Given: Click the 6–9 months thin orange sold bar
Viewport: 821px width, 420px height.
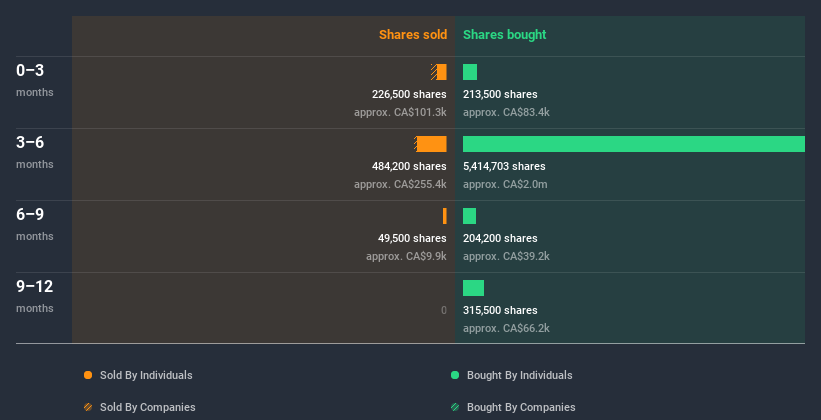Looking at the screenshot, I should pyautogui.click(x=445, y=216).
